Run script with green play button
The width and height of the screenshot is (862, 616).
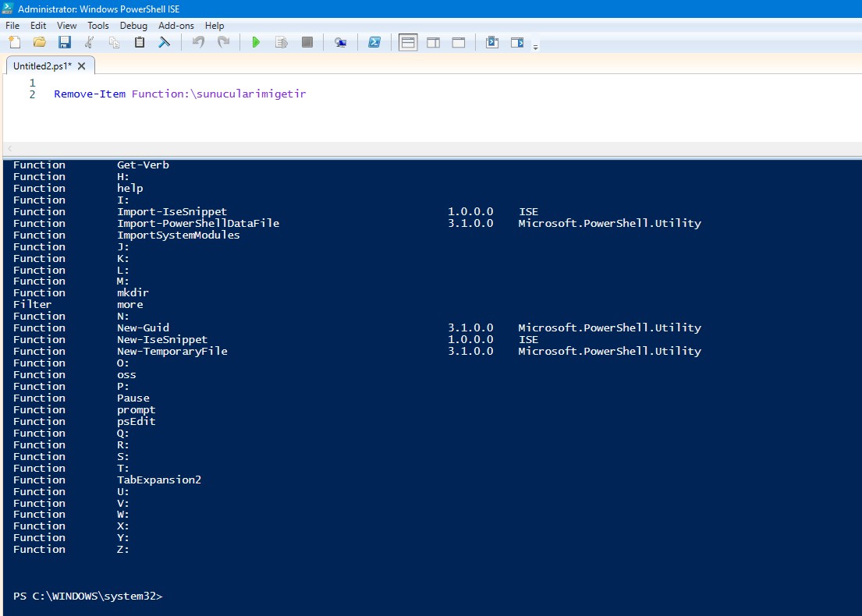(x=256, y=42)
